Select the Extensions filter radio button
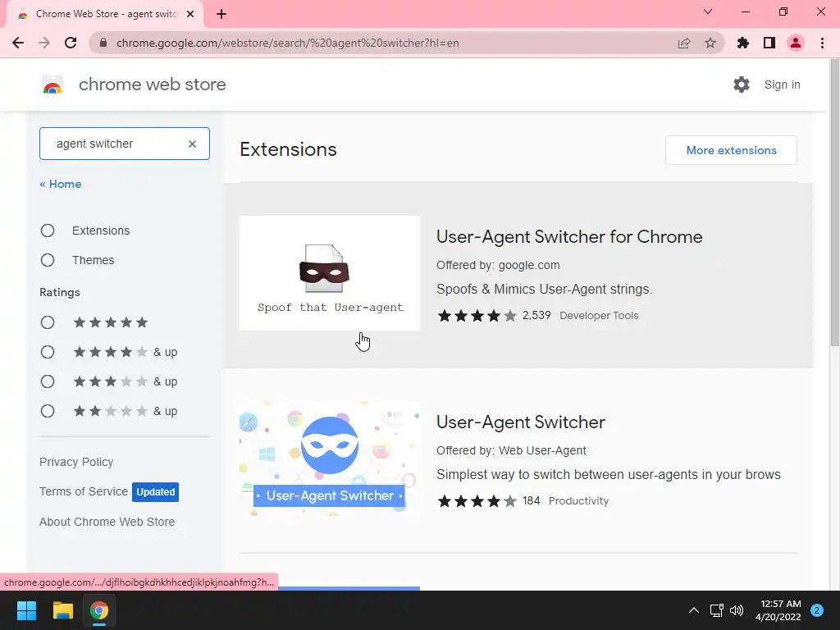The image size is (840, 630). coord(48,231)
